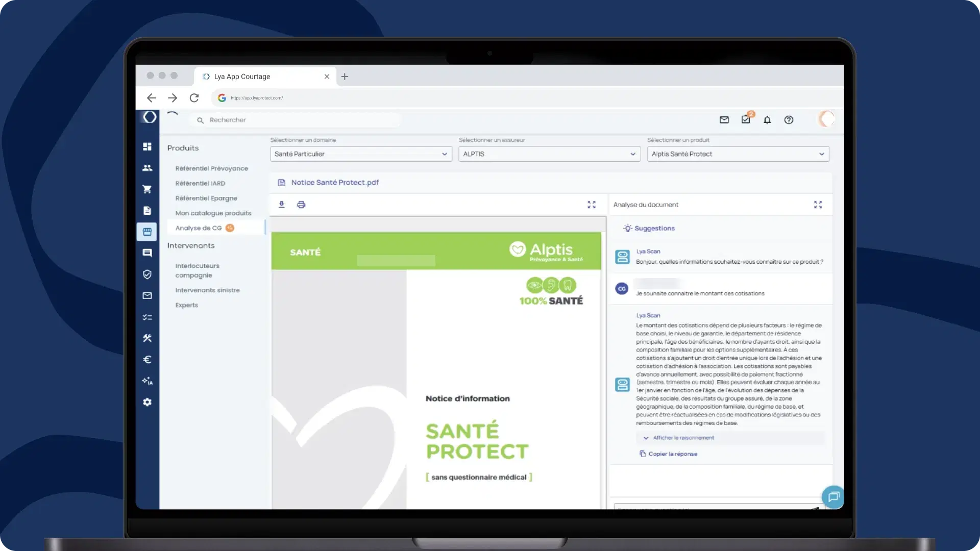Image resolution: width=980 pixels, height=551 pixels.
Task: Open the envelope mail icon in sidebar
Action: coord(147,295)
